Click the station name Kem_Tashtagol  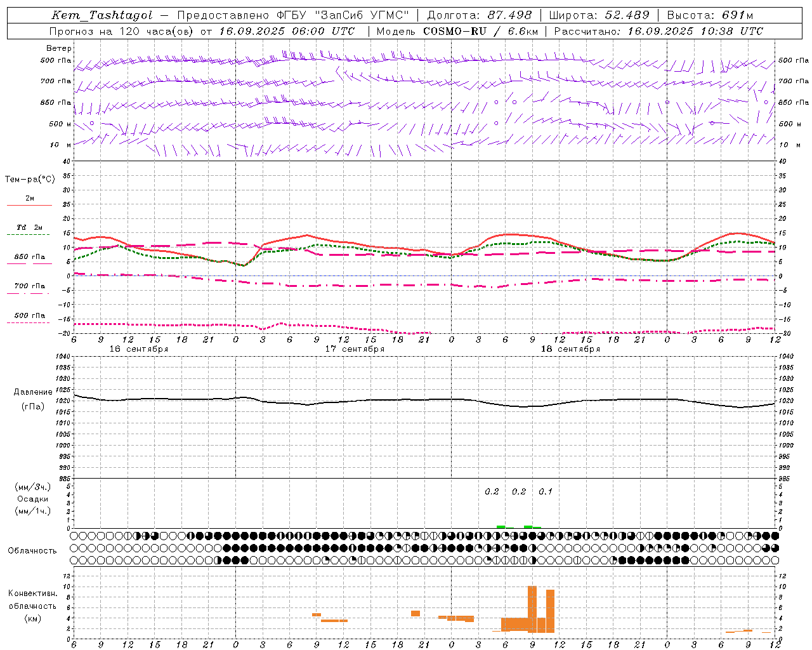click(x=101, y=15)
